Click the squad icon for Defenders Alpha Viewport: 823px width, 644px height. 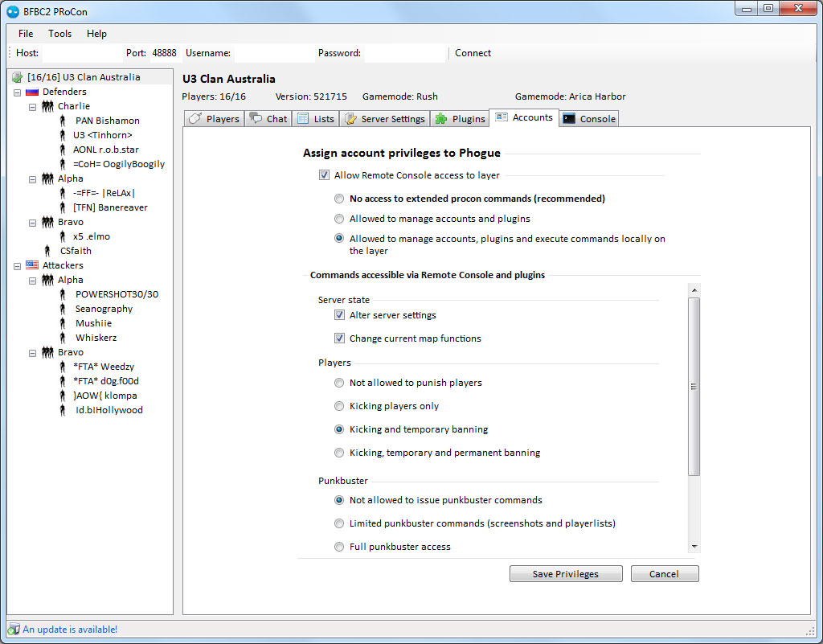click(47, 178)
